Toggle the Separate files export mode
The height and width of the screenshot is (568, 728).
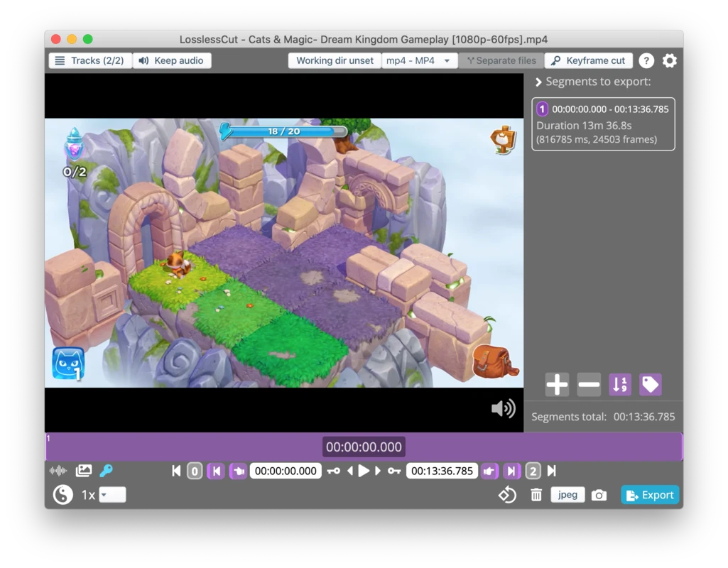coord(501,61)
